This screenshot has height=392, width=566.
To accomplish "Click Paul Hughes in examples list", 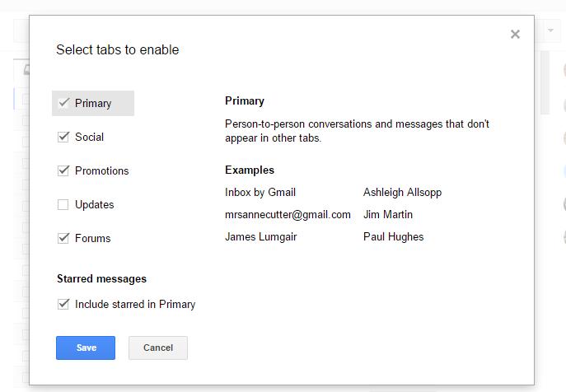I will 393,236.
